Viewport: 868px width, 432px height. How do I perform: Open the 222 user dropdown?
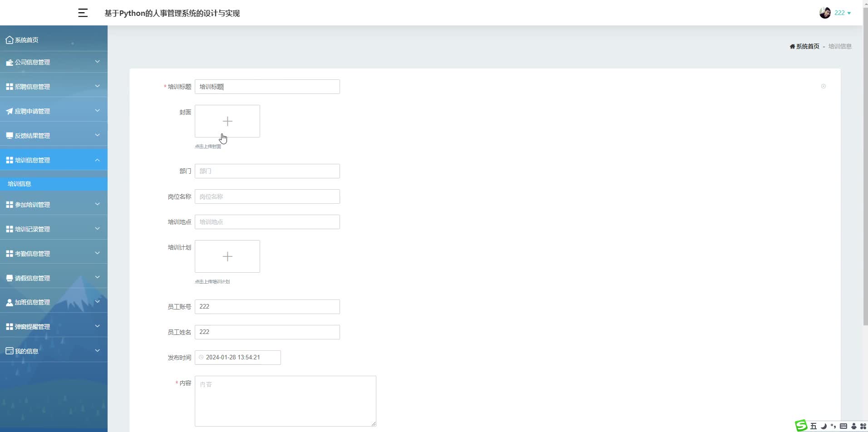843,13
